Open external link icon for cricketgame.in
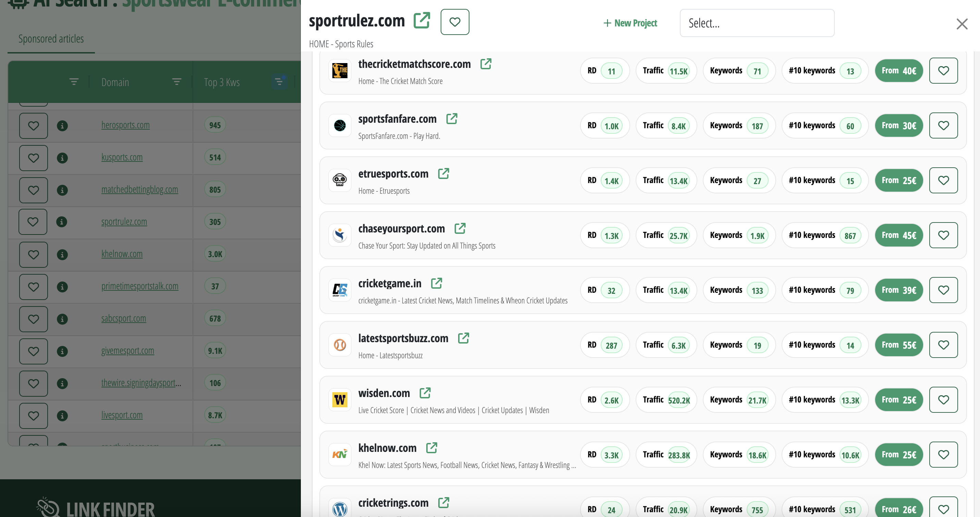This screenshot has width=980, height=517. 436,283
